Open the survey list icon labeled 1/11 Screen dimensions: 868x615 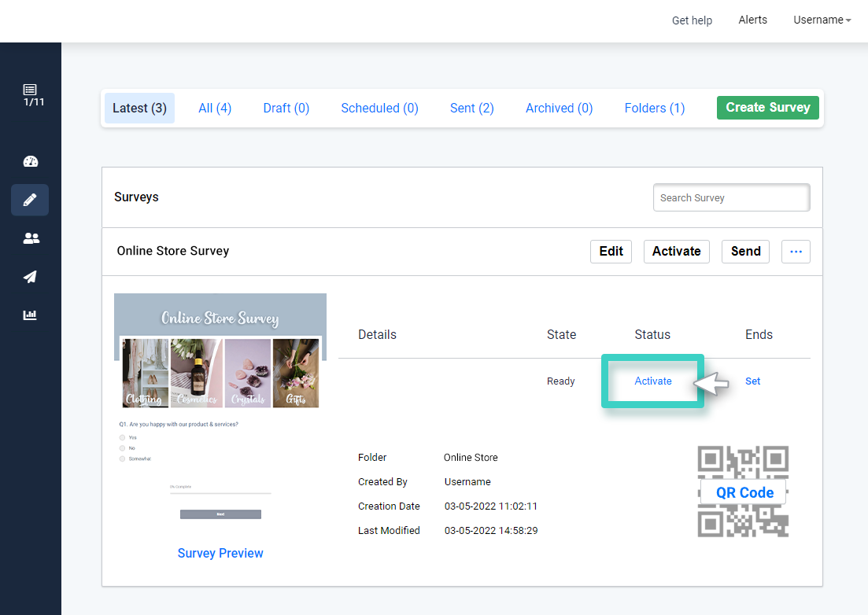tap(31, 94)
